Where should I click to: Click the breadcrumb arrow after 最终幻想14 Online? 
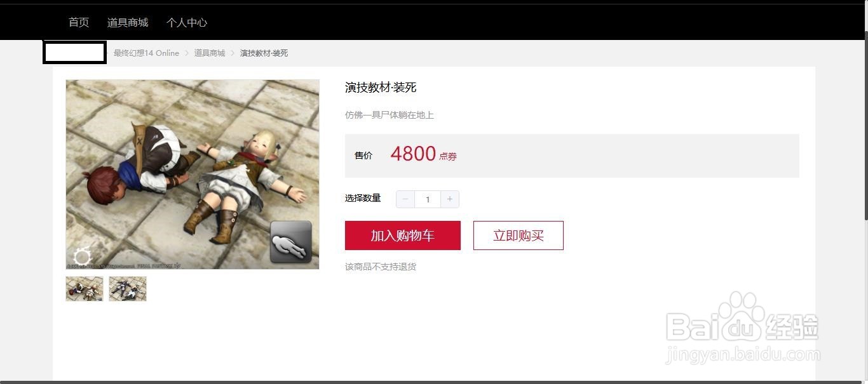[187, 53]
